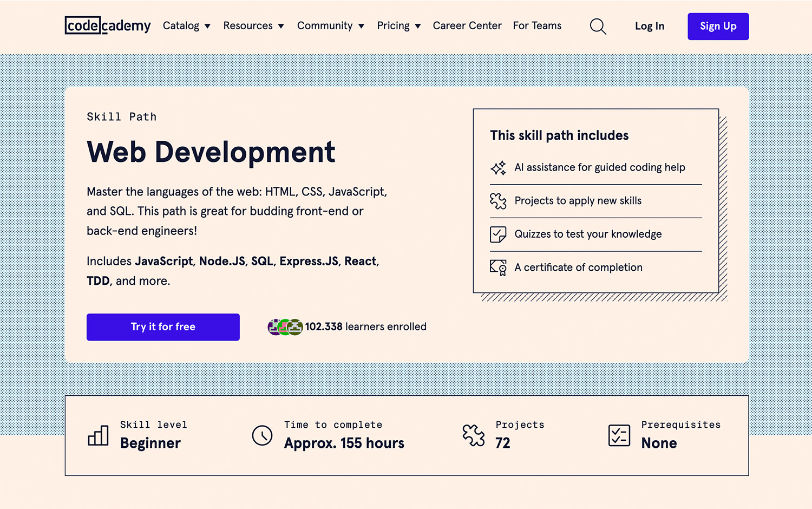Go to Career Center
Image resolution: width=812 pixels, height=509 pixels.
point(467,26)
